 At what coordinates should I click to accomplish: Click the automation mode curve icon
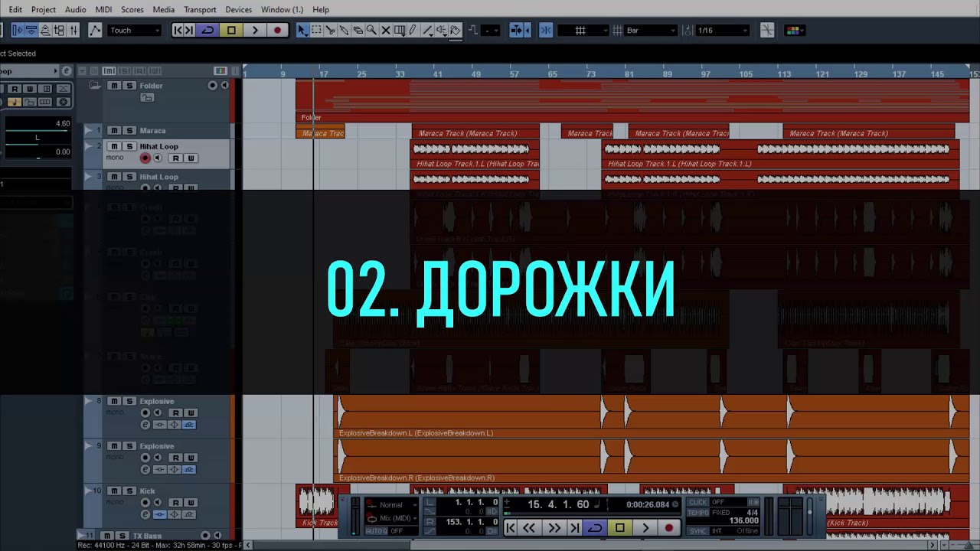[x=95, y=31]
